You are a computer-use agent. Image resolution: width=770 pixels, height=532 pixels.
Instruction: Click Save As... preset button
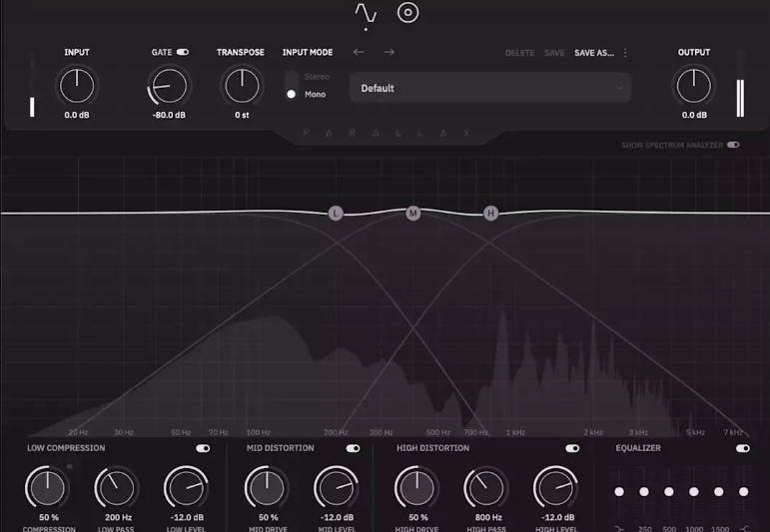594,53
